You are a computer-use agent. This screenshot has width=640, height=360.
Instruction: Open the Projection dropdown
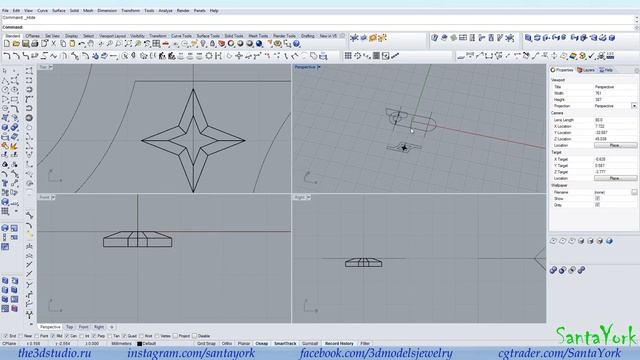(x=634, y=106)
